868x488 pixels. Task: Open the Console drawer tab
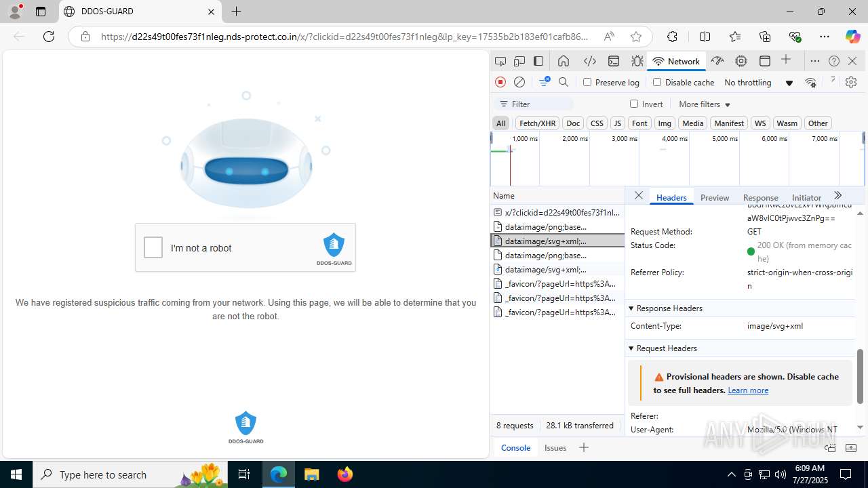(515, 447)
